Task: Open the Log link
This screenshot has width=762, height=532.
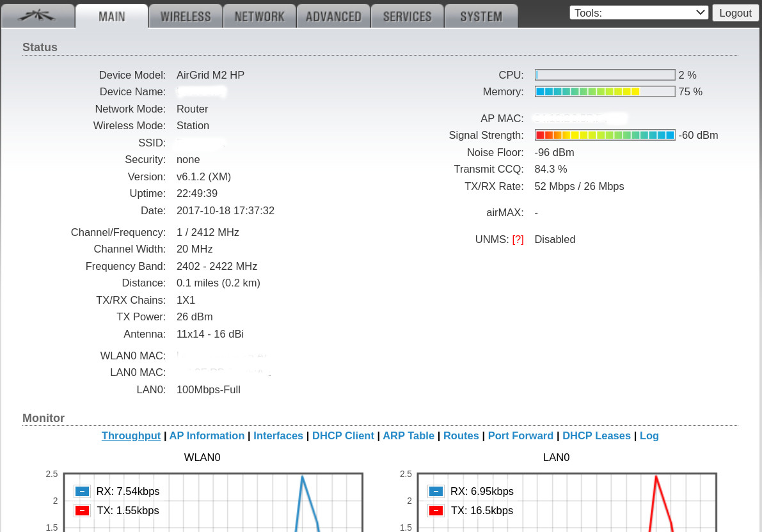Action: click(x=649, y=435)
